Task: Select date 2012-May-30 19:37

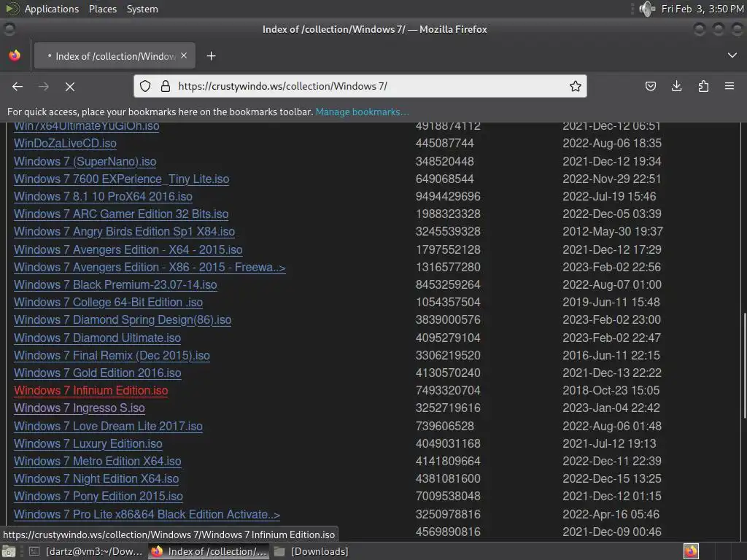Action: tap(612, 231)
